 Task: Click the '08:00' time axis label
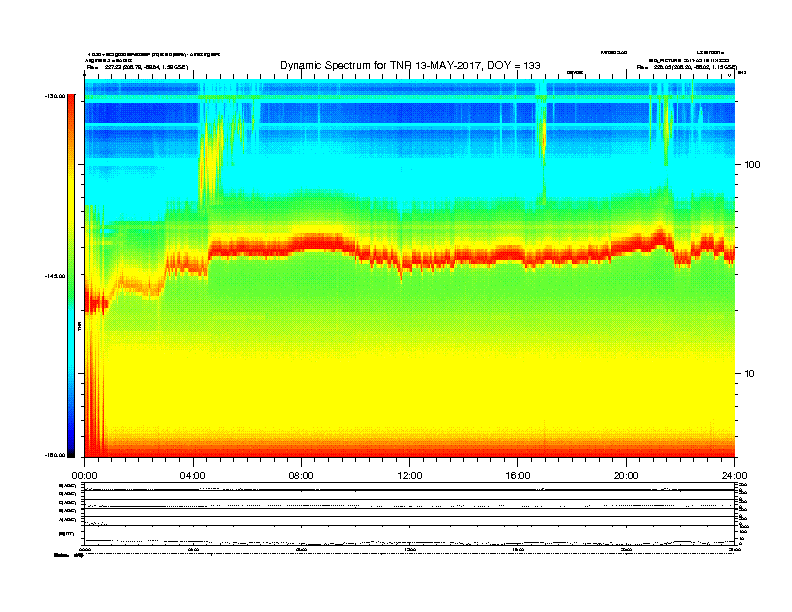tap(301, 475)
